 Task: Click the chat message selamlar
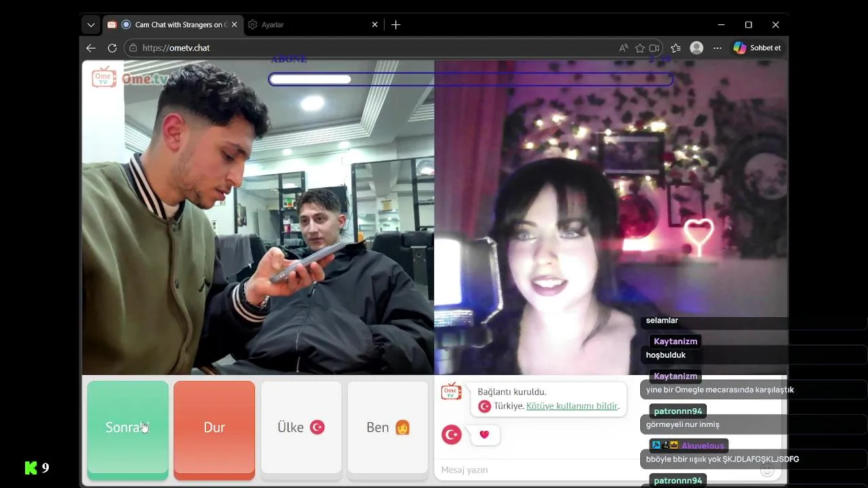[662, 321]
